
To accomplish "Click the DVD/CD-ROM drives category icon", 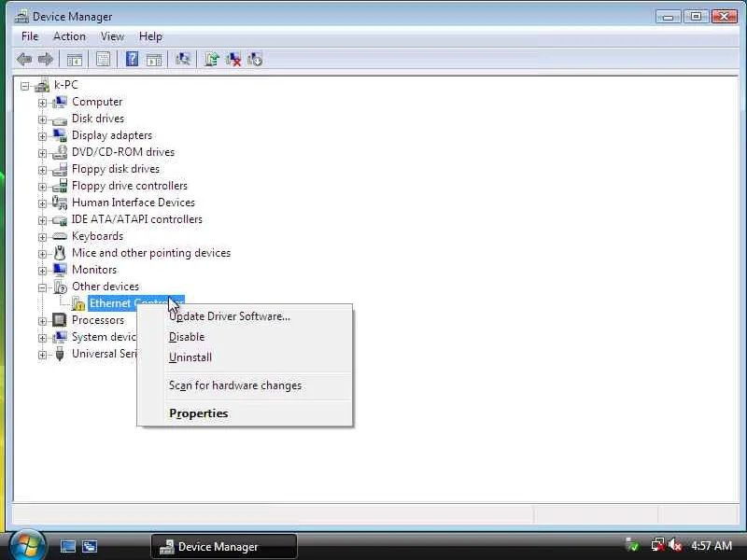I will pos(60,152).
